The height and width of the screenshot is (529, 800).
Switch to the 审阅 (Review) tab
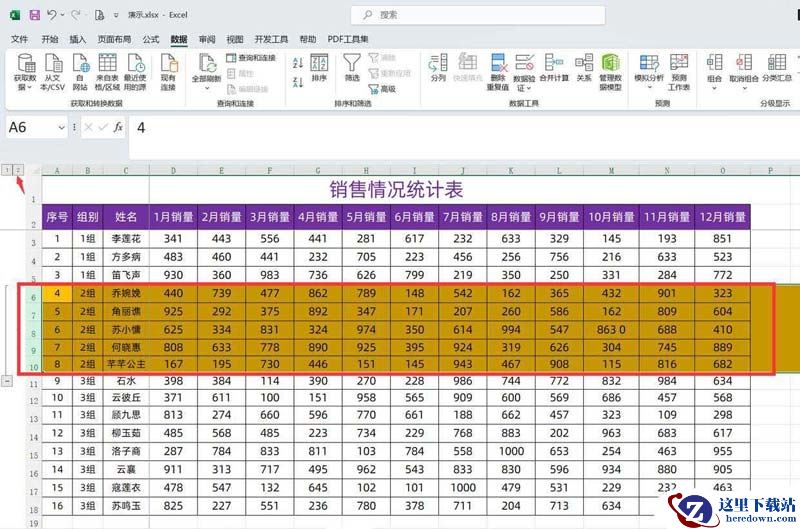click(207, 39)
